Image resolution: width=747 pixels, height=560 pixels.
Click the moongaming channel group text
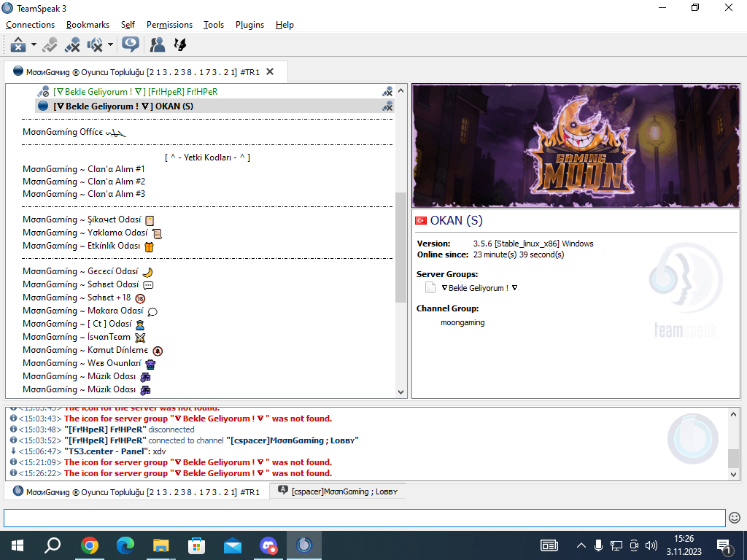pos(462,322)
